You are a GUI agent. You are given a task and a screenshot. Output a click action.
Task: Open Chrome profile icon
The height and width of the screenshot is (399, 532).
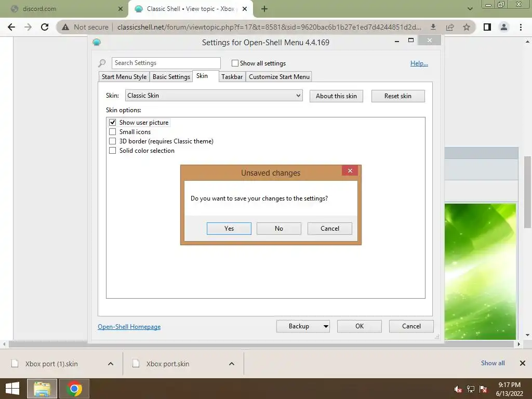click(x=504, y=27)
